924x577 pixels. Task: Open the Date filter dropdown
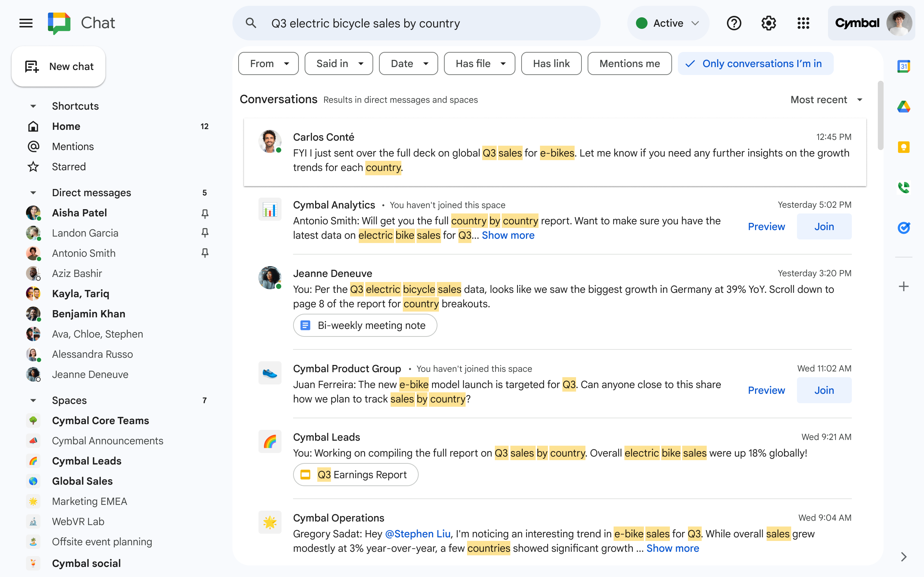click(408, 63)
